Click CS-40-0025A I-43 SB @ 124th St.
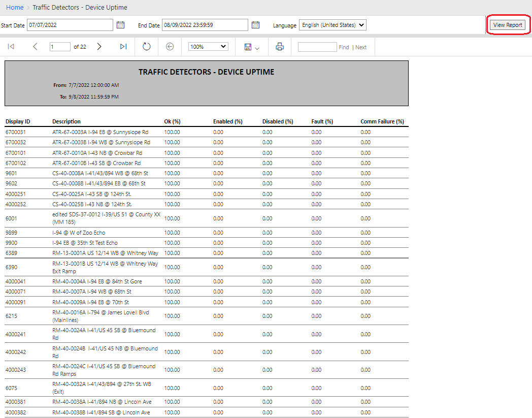The image size is (532, 418). (91, 194)
